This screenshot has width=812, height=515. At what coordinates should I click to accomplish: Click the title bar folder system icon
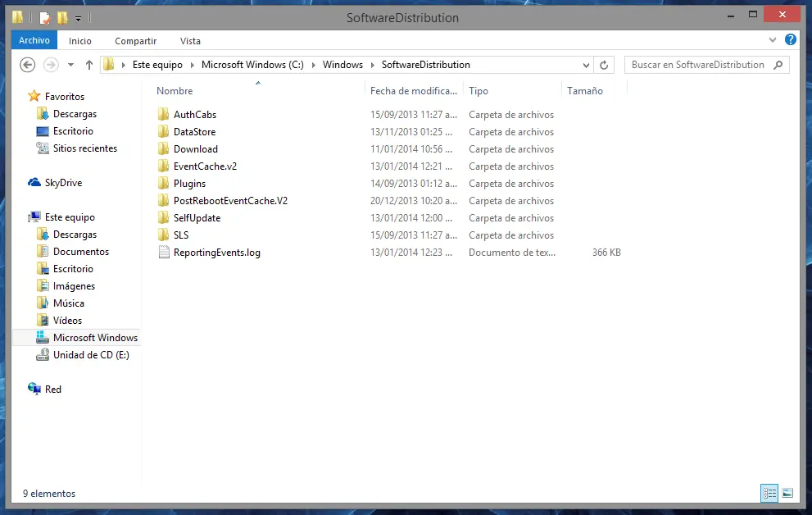tap(17, 17)
